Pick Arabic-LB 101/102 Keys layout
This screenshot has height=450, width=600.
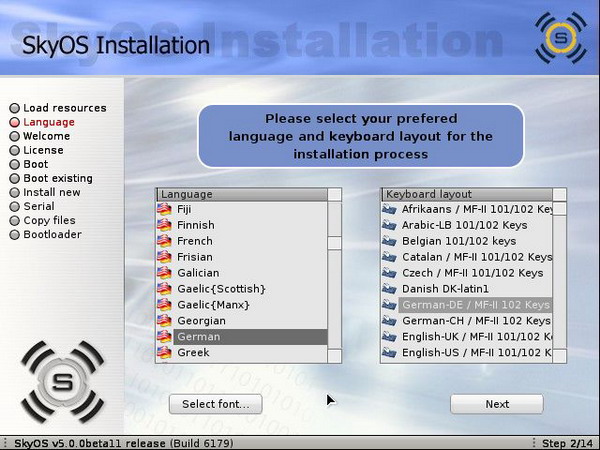point(465,225)
